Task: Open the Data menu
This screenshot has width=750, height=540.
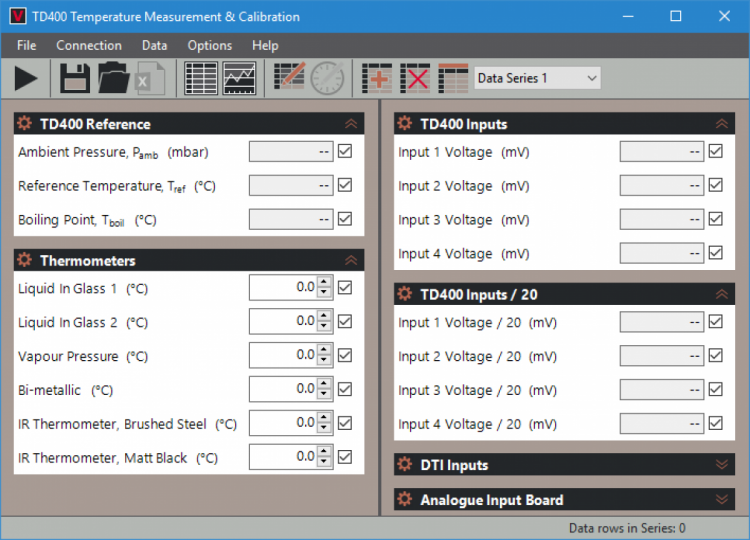Action: pos(154,45)
